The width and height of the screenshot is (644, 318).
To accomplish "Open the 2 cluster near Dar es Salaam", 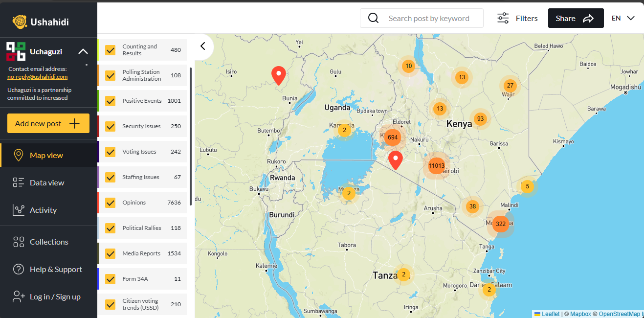I will click(489, 290).
